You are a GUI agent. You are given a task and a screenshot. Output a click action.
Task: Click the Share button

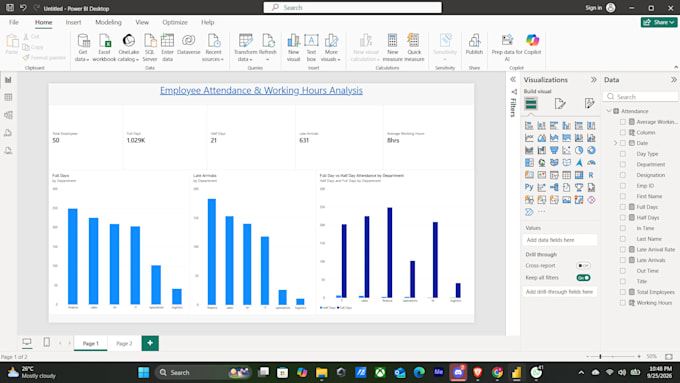click(659, 22)
